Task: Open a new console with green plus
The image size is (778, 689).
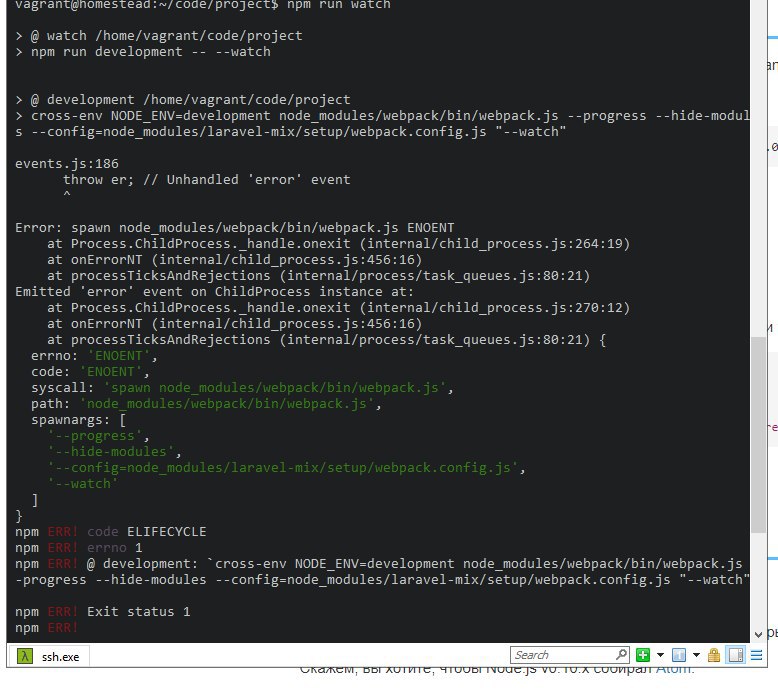Action: pyautogui.click(x=643, y=655)
